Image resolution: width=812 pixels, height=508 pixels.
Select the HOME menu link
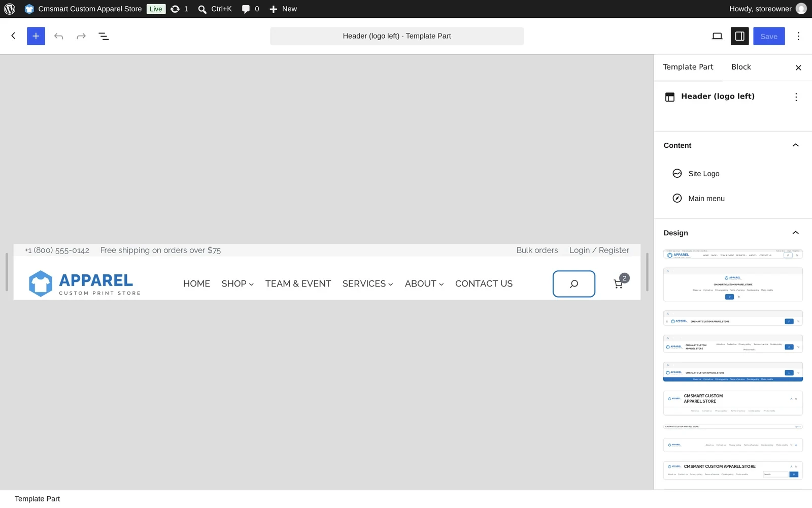(x=196, y=283)
